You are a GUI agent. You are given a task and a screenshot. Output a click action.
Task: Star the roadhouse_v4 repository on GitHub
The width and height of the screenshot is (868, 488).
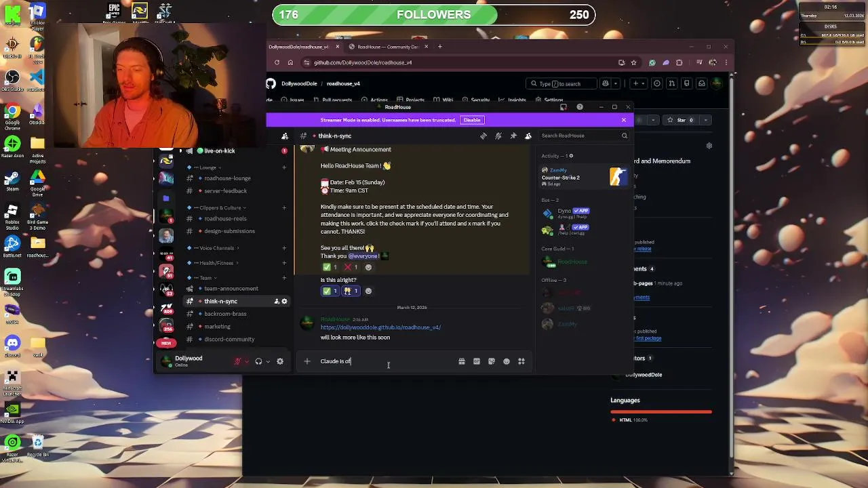point(680,120)
